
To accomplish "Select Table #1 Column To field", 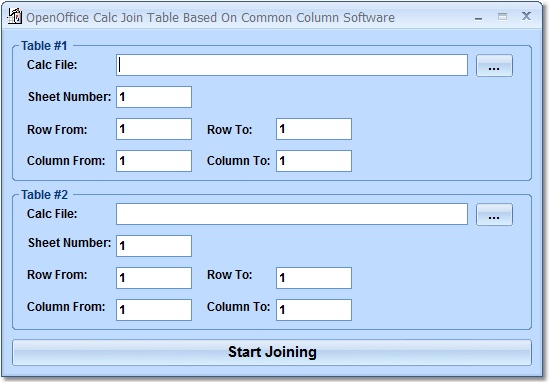I will 314,161.
